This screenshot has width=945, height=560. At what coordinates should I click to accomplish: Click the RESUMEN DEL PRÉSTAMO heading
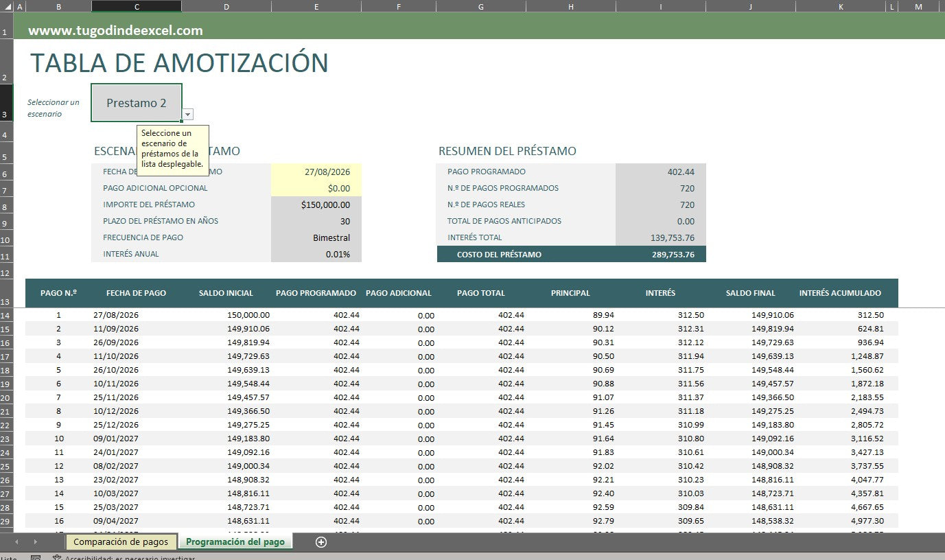pos(507,151)
